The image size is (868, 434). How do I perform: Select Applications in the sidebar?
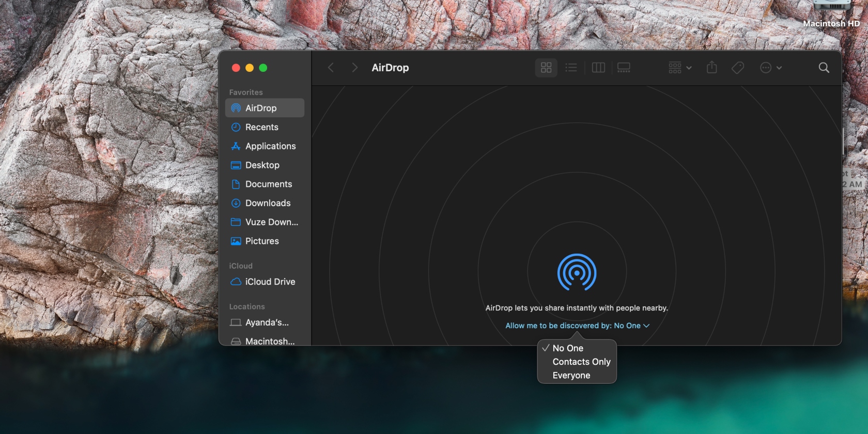tap(265, 146)
